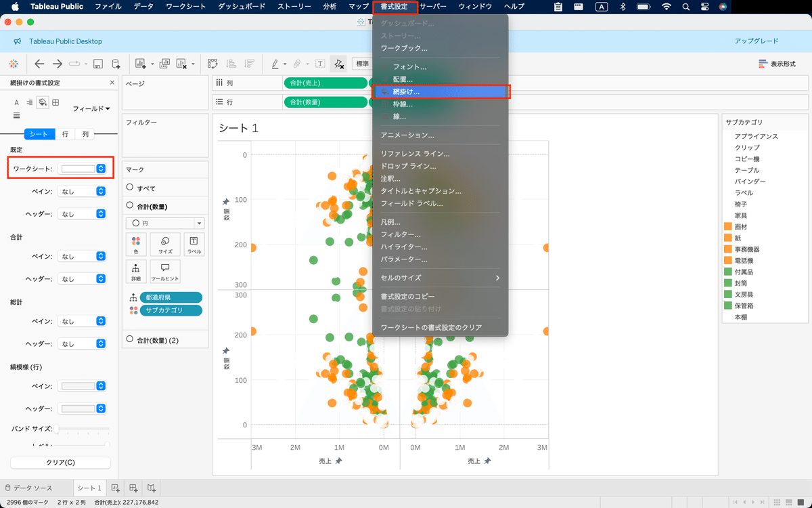This screenshot has width=812, height=508.
Task: Open the セルのサイズ submenu
Action: pos(440,278)
